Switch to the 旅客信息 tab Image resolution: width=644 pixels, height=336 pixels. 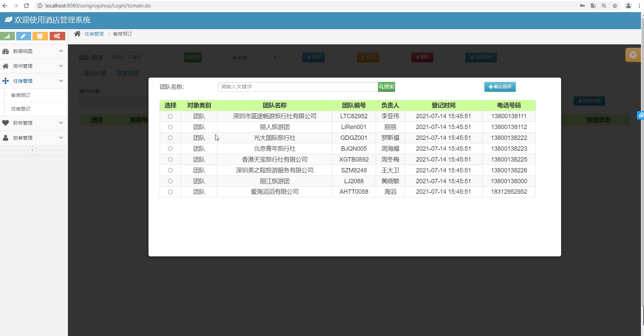(x=128, y=73)
